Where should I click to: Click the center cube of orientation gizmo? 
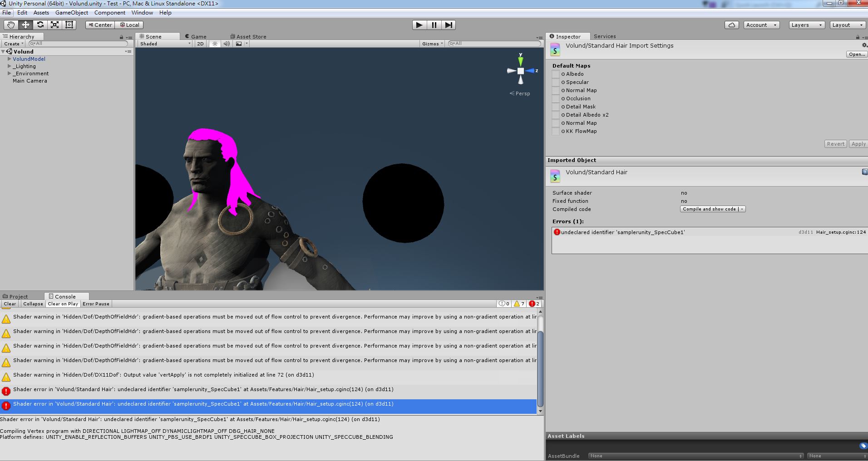(x=521, y=71)
